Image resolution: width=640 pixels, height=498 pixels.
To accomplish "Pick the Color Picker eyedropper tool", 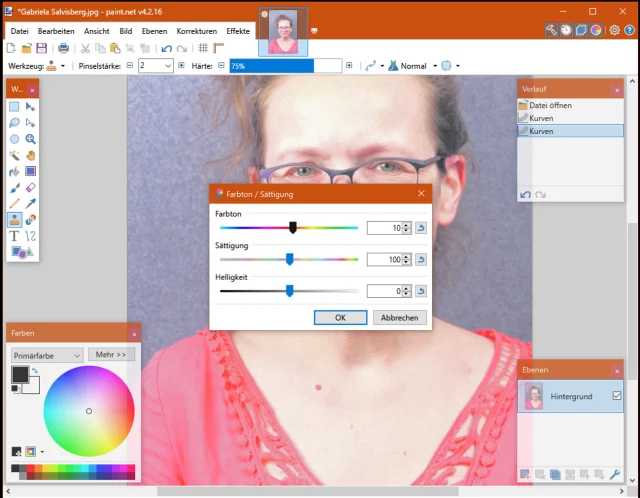I will [31, 203].
